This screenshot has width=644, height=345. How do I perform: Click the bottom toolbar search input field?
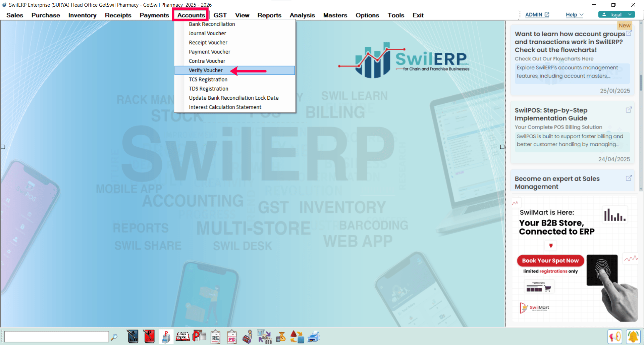[56, 337]
